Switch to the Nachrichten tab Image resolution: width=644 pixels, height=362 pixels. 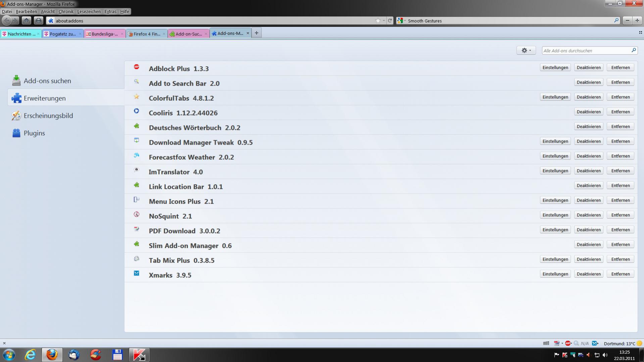[x=21, y=34]
